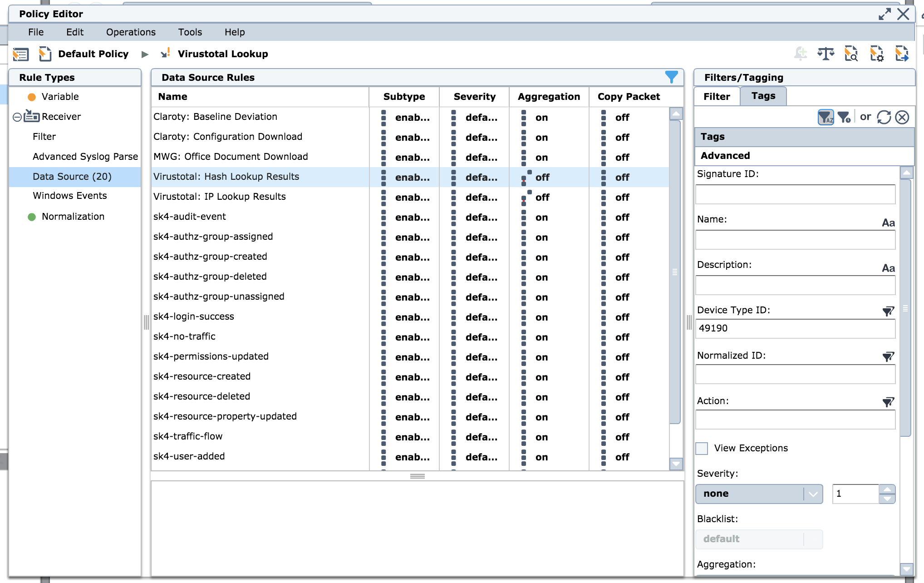The image size is (924, 583).
Task: Click the clear filter (circled X) icon
Action: 902,117
